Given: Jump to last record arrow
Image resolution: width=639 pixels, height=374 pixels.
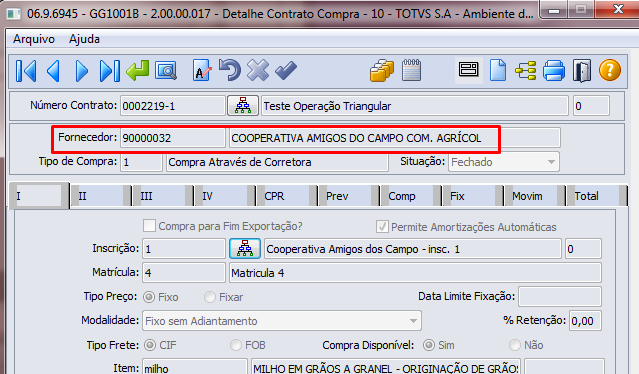Looking at the screenshot, I should 110,71.
